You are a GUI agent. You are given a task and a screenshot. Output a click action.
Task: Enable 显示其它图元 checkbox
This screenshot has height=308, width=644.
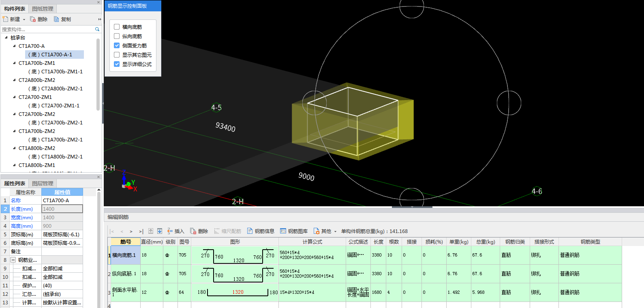click(117, 55)
